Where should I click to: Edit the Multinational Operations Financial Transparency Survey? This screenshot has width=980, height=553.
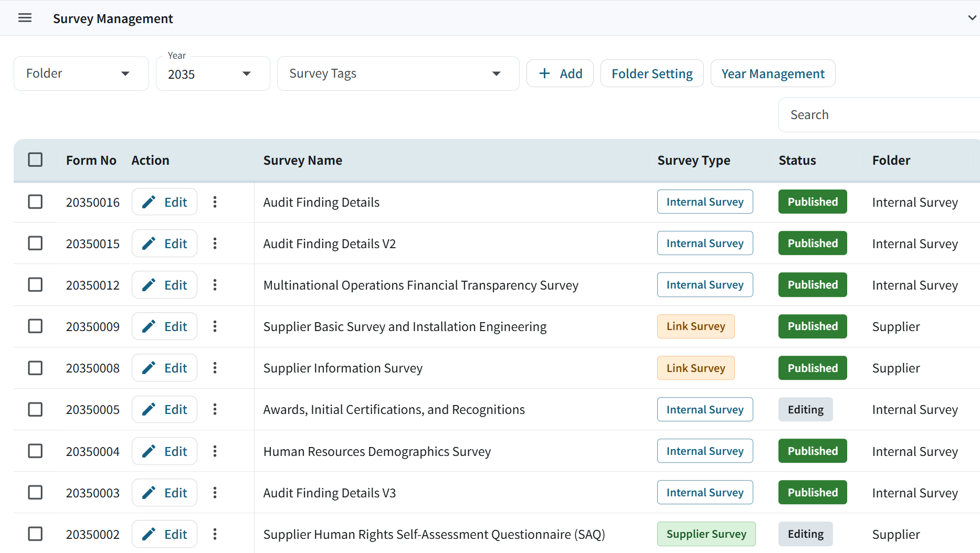(x=164, y=284)
